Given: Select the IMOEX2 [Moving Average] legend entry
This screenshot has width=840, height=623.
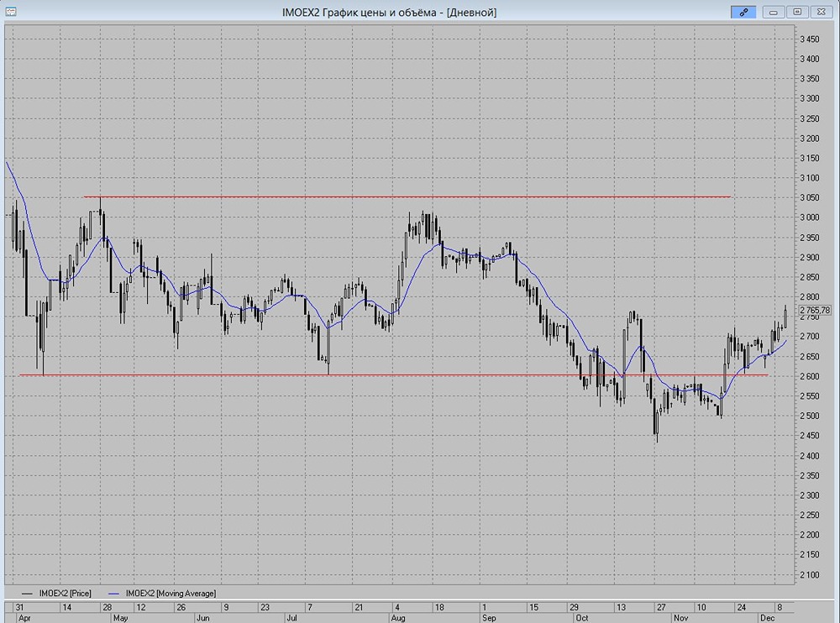Looking at the screenshot, I should (171, 594).
